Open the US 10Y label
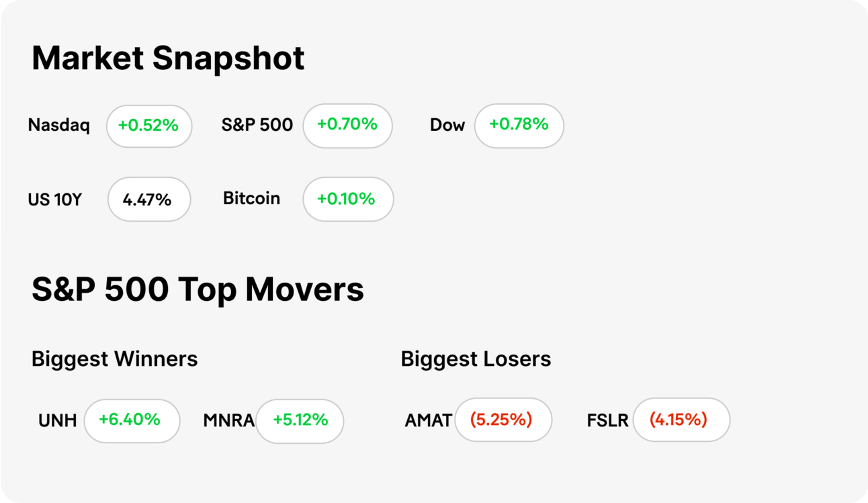The height and width of the screenshot is (503, 868). 54,200
